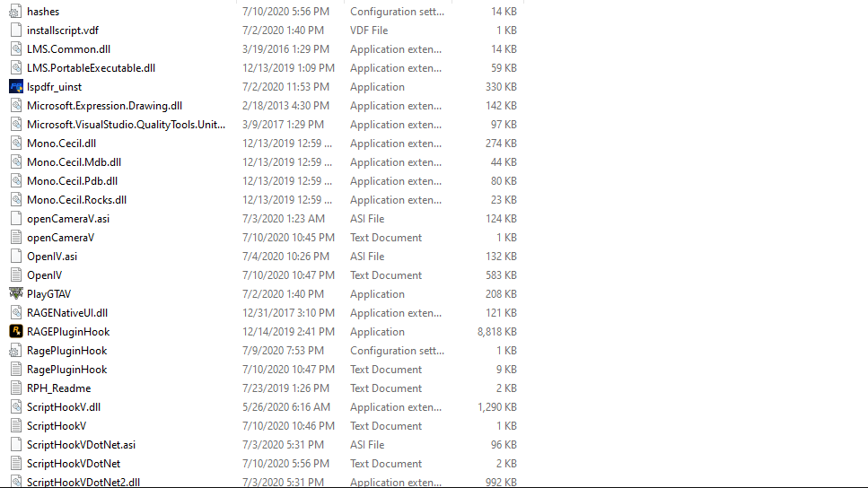Viewport: 868px width, 488px height.
Task: Select the ScriptHookVDotNet2.dll file name
Action: [x=83, y=482]
